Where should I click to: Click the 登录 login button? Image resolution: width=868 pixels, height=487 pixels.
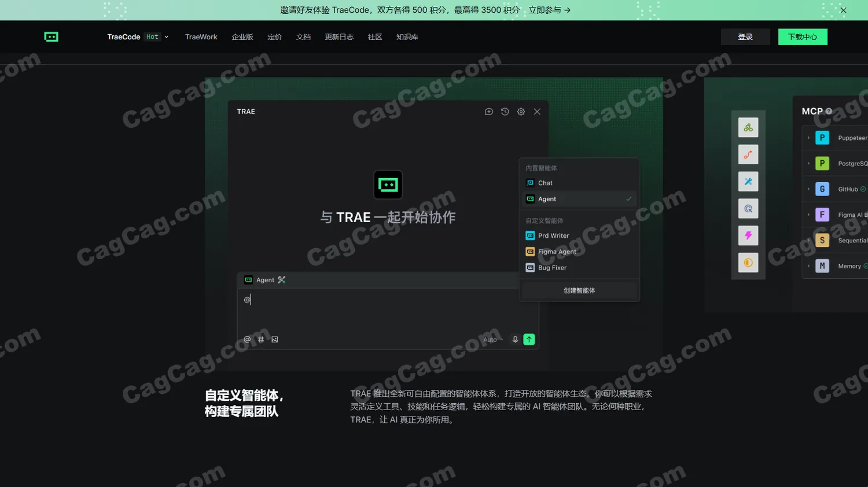745,37
